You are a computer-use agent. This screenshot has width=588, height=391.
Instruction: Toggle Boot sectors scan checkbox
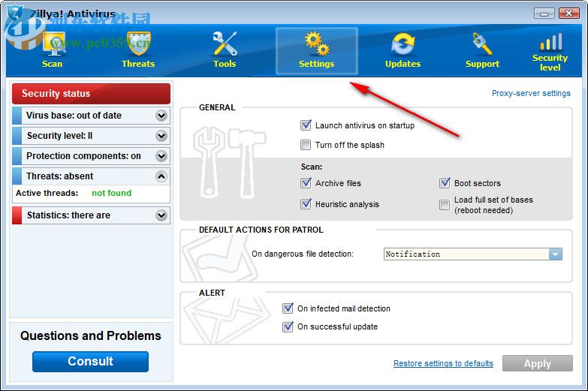[445, 183]
